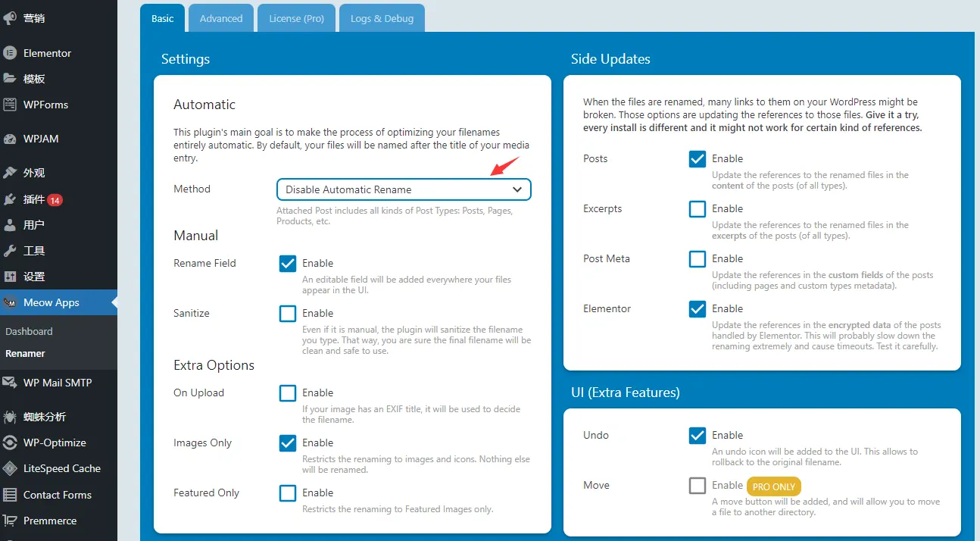The height and width of the screenshot is (541, 980).
Task: Click the Premmerce cart icon
Action: click(x=10, y=521)
